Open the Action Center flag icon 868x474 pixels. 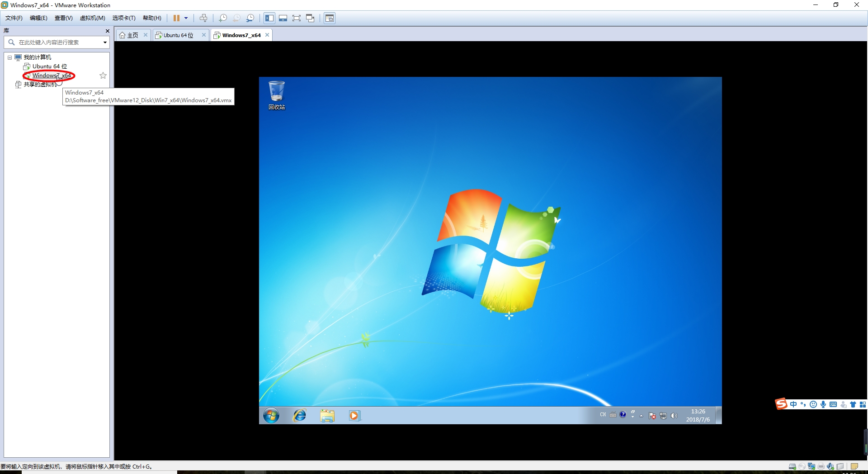(652, 416)
